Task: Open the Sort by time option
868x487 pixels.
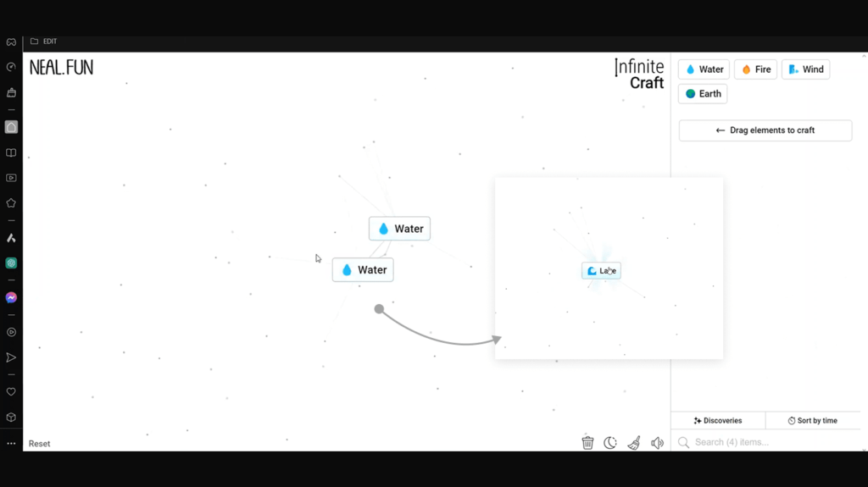Action: [812, 420]
